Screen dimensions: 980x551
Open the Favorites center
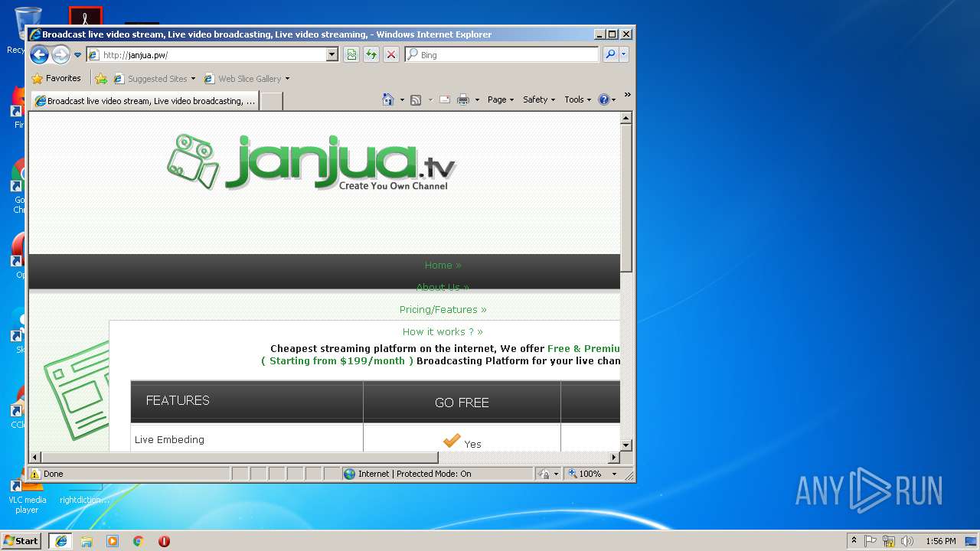pos(56,78)
